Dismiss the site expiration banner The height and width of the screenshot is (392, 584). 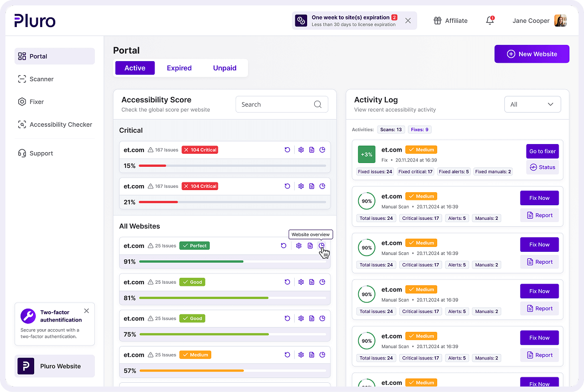tap(408, 21)
